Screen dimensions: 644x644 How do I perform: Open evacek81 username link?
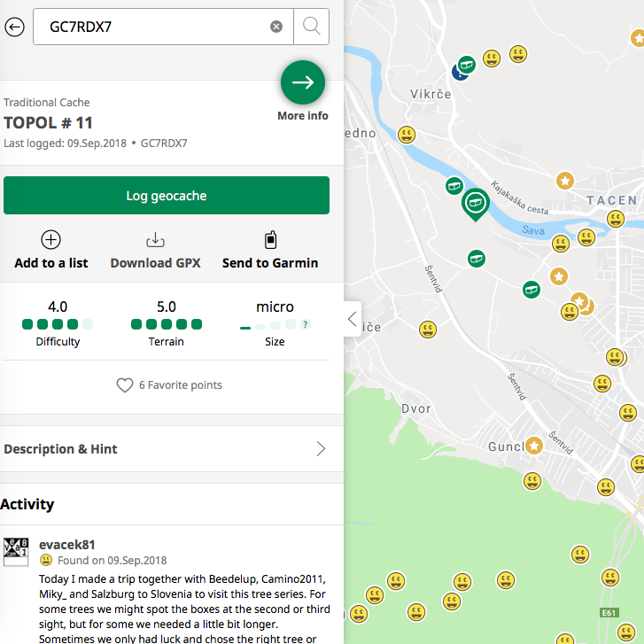point(67,545)
